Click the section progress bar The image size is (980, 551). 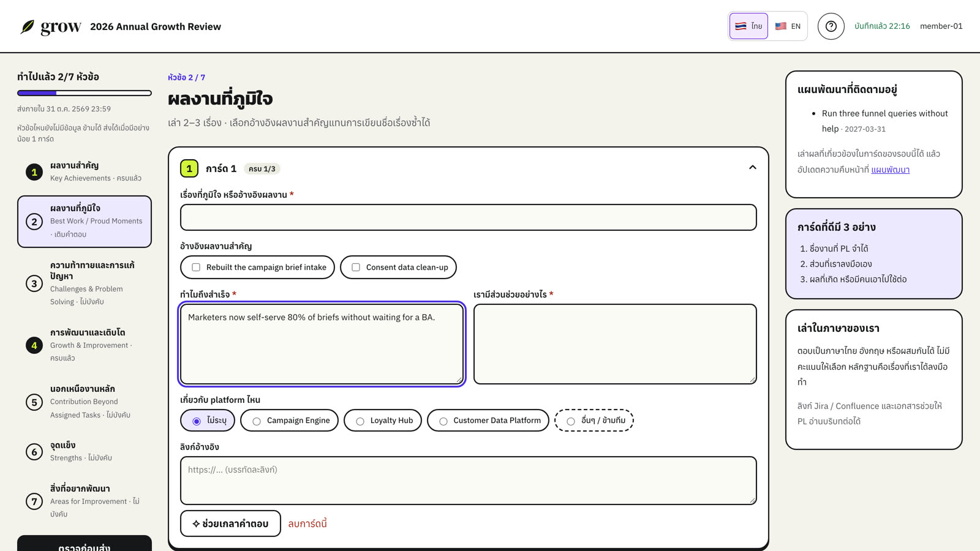(85, 93)
